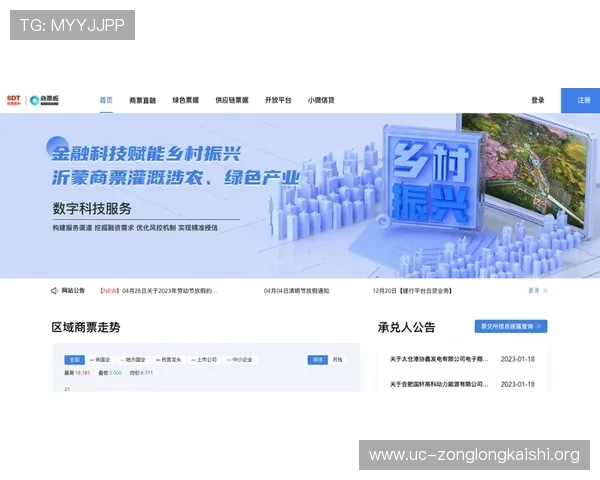Screen dimensions: 600x480
Task: Click the SDT logo in the header
Action: click(13, 100)
